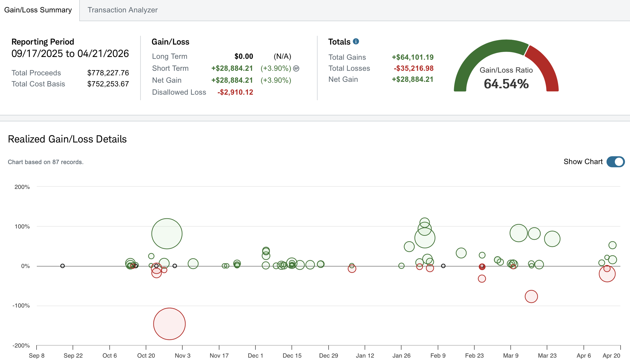Click the black marker near Sep 22

pyautogui.click(x=62, y=266)
